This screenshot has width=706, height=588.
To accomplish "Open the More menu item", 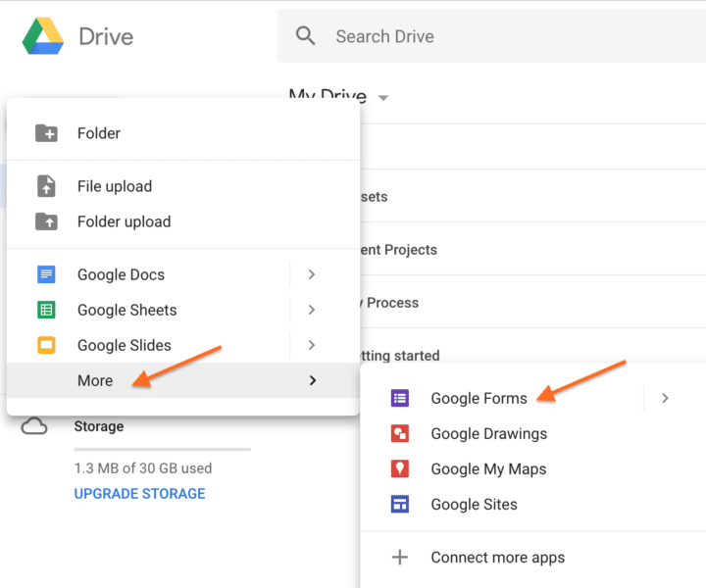I will coord(183,380).
